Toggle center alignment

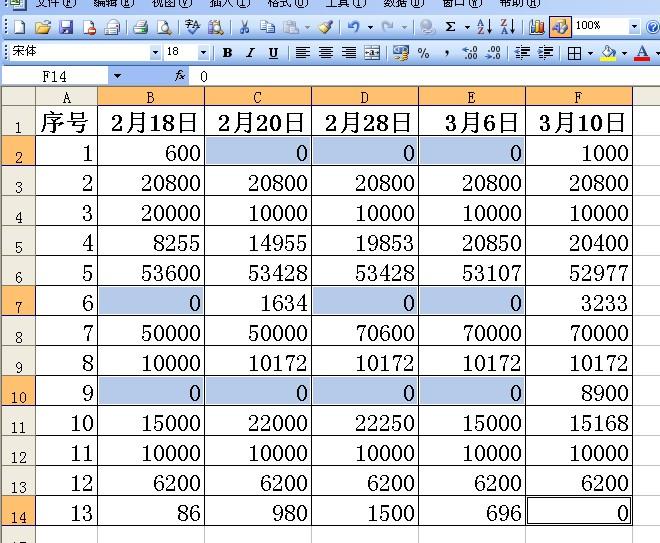coord(326,53)
